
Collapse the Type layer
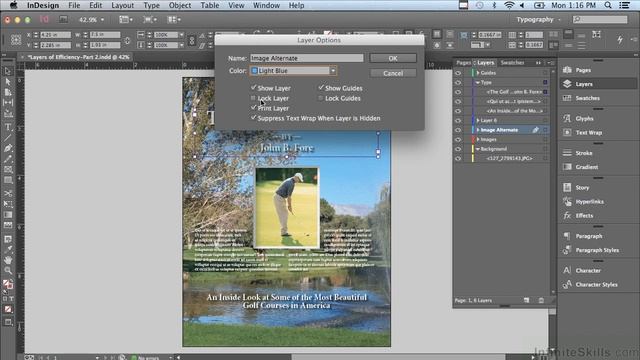point(478,82)
